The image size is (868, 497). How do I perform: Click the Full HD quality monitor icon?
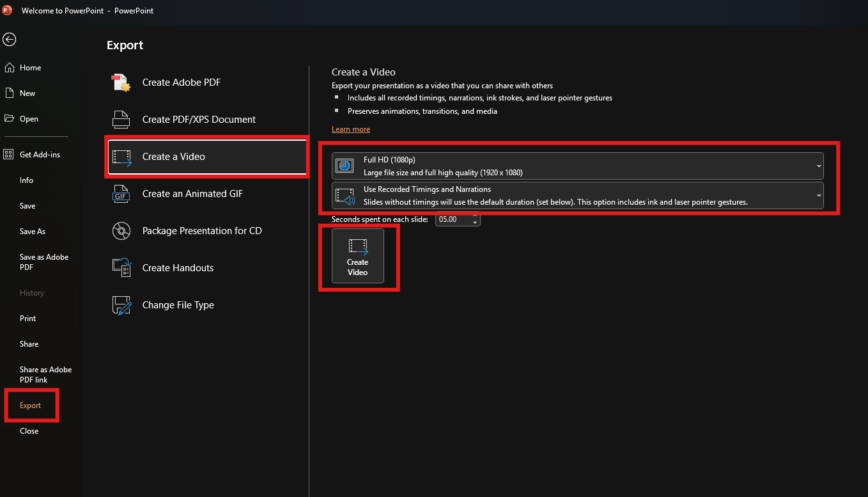[x=345, y=166]
